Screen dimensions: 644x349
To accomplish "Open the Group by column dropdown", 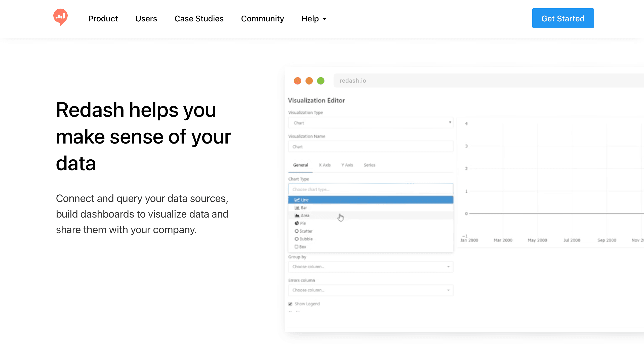I will tap(371, 267).
